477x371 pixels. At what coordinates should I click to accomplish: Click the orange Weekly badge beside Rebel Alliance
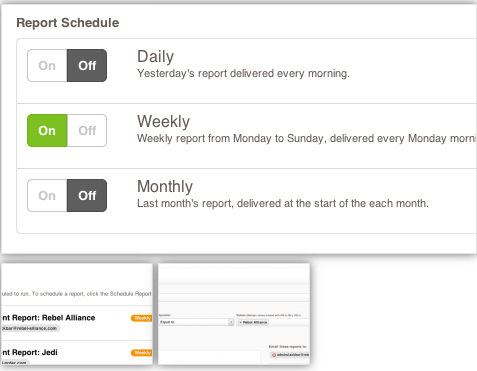(142, 318)
